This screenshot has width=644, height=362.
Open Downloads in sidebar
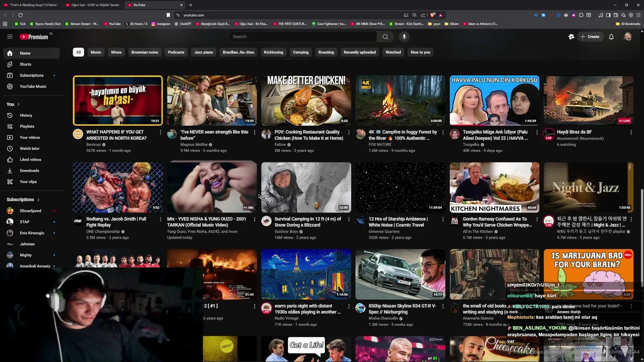33,171
